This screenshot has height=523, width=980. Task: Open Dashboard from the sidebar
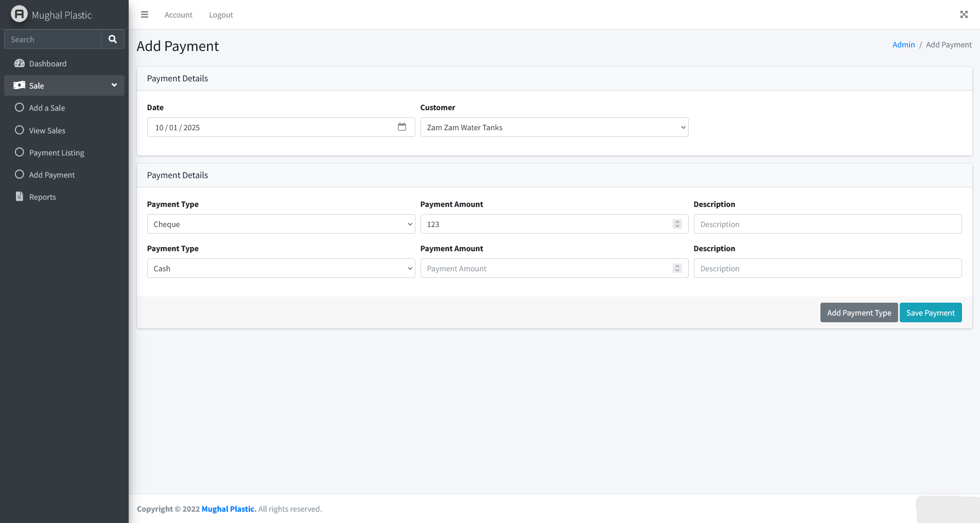[48, 64]
